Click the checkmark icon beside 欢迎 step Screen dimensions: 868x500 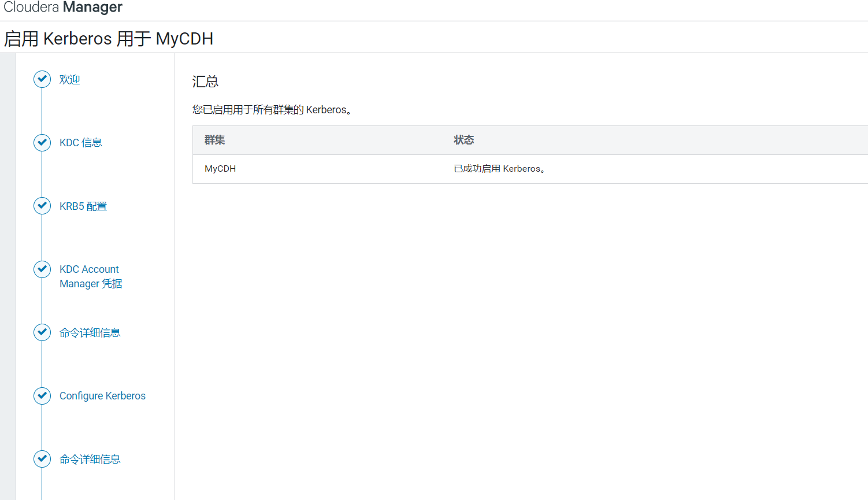tap(42, 79)
